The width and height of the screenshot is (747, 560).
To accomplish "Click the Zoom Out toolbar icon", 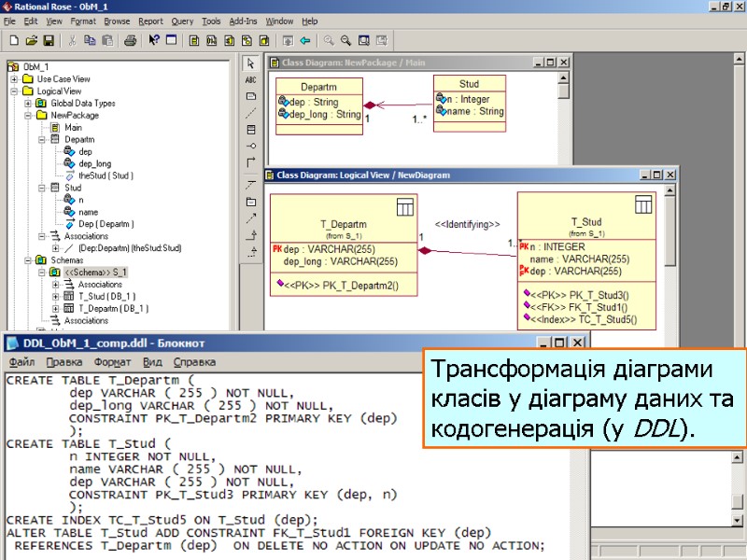I will (346, 40).
